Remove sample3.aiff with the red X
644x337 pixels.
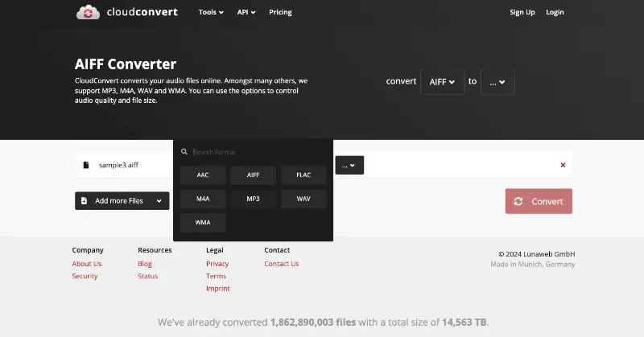[563, 165]
